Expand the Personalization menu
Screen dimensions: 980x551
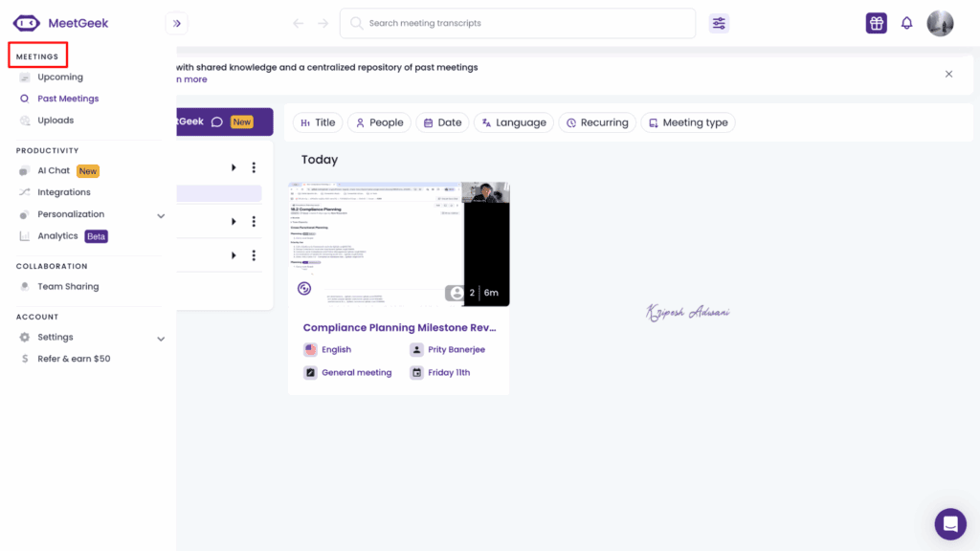point(161,214)
